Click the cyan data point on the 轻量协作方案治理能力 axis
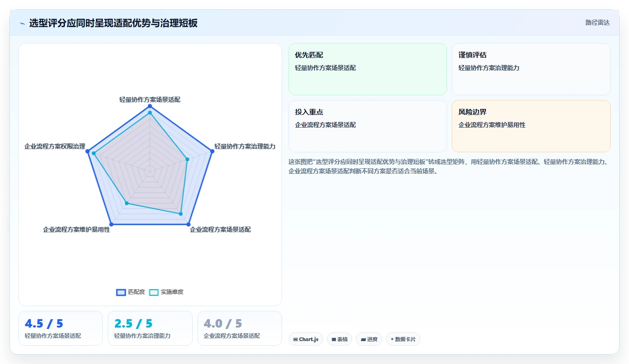This screenshot has width=629, height=364. [187, 159]
